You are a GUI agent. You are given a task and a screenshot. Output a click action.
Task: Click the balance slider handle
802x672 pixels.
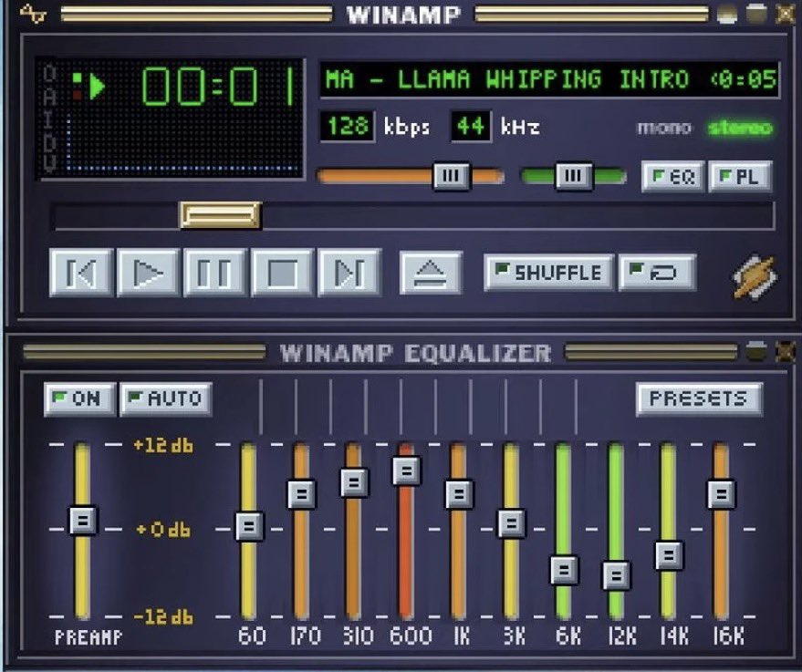coord(573,176)
